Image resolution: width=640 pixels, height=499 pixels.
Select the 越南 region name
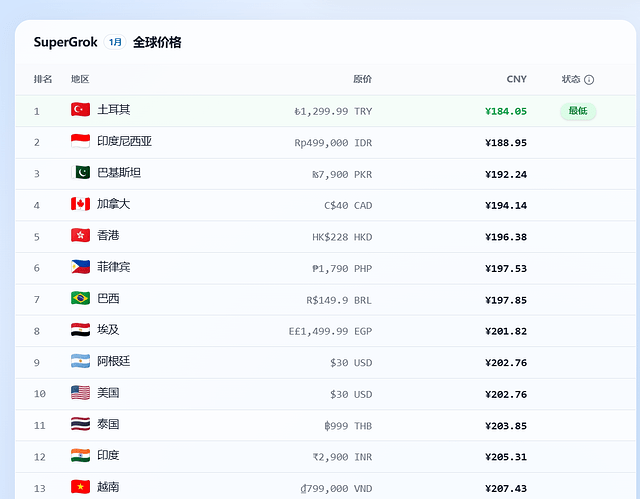click(108, 487)
